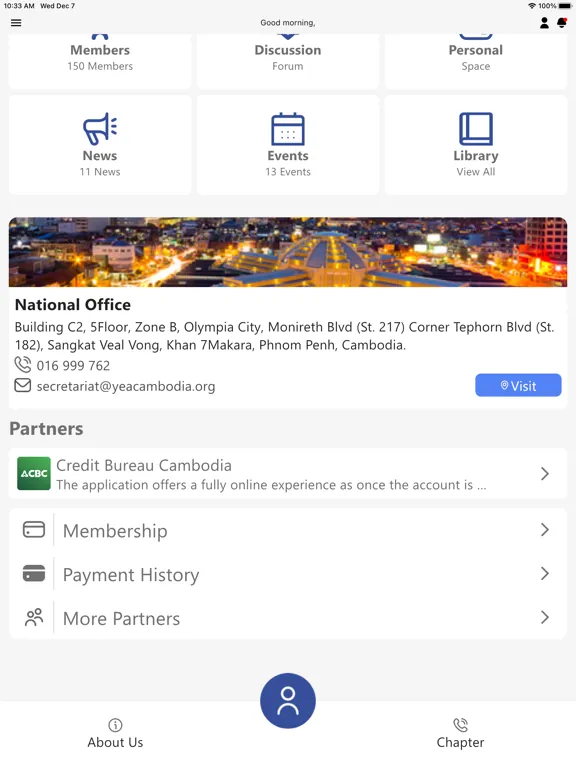
Task: Tap the secretariat@yeacambodia.org email address
Action: click(x=126, y=386)
